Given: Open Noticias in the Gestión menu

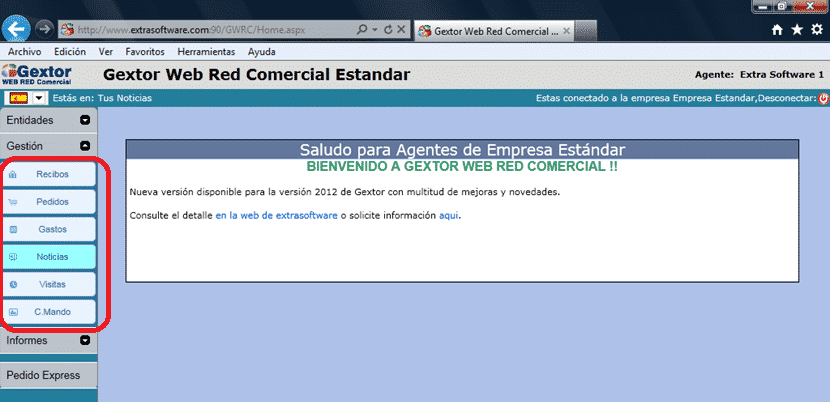Looking at the screenshot, I should [x=49, y=257].
